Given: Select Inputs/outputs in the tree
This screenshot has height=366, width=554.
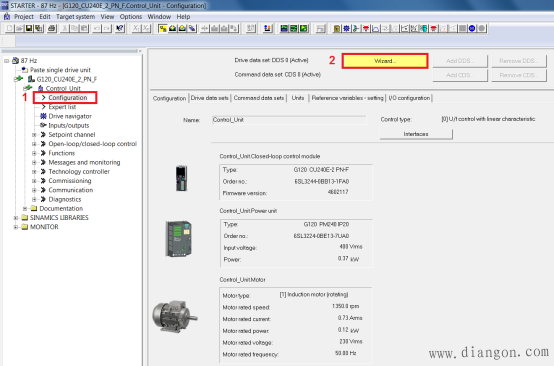Looking at the screenshot, I should click(69, 125).
